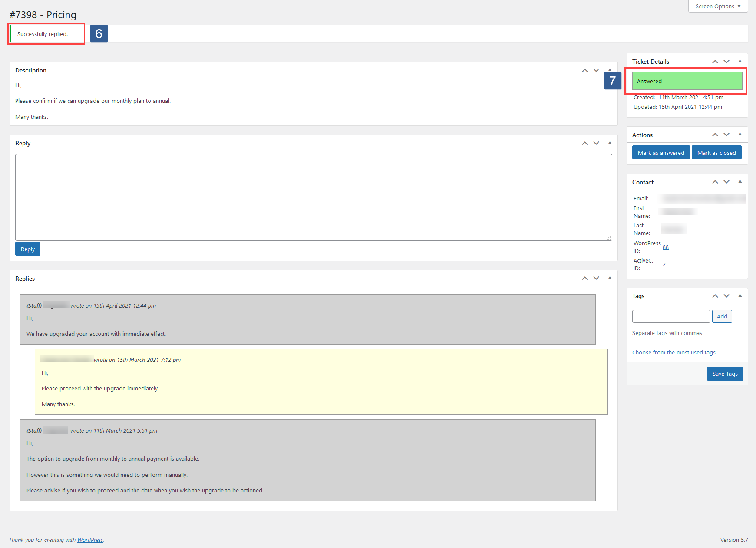
Task: Collapse the Description panel
Action: click(x=610, y=70)
